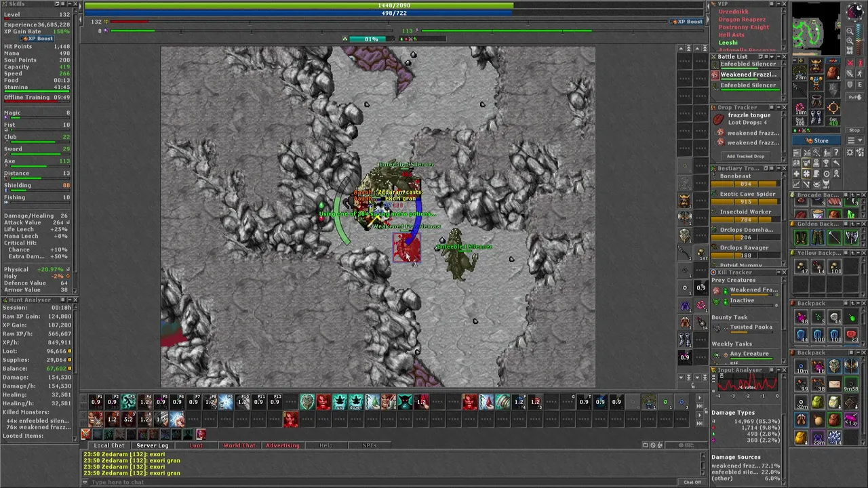The width and height of the screenshot is (868, 488).
Task: Zoom out the minimap
Action: (850, 30)
